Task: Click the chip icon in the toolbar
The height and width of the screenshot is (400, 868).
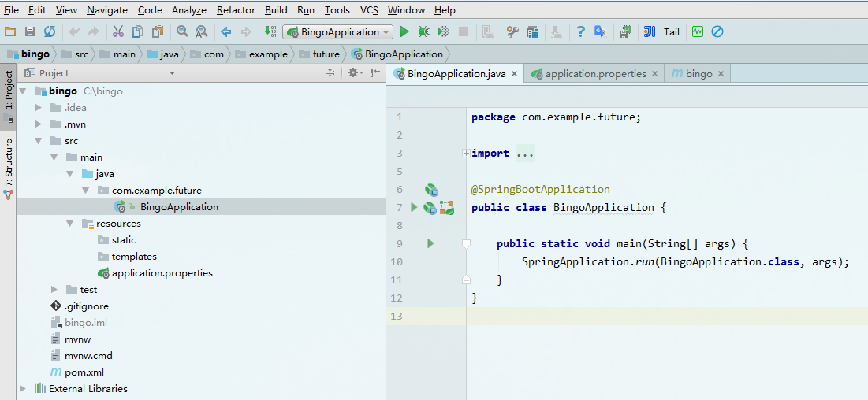Action: tap(625, 32)
